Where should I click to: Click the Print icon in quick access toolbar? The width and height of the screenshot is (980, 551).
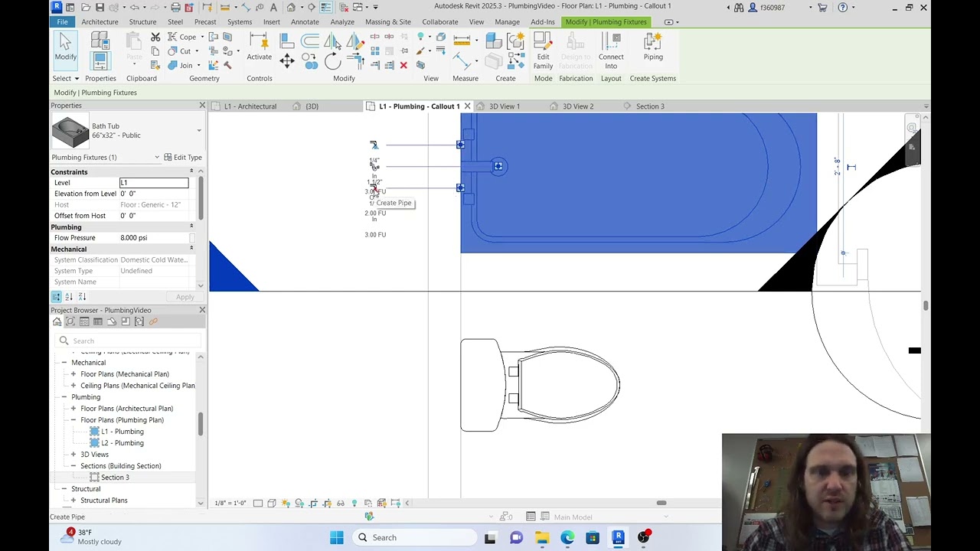click(176, 7)
